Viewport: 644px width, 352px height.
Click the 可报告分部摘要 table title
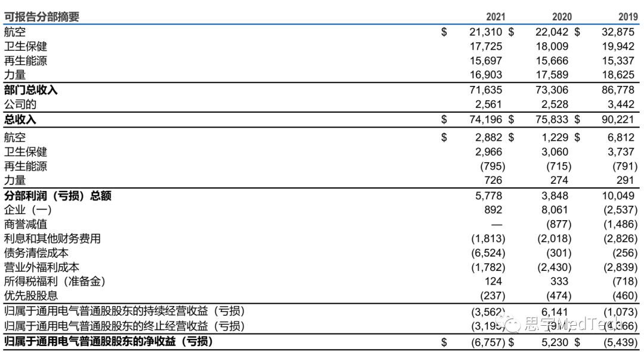[x=42, y=17]
